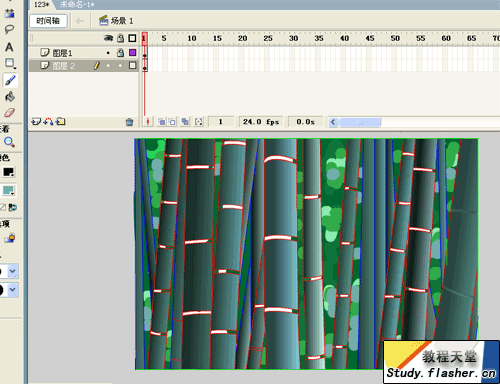The image size is (500, 384).
Task: Switch to the 未命名-1* document tab
Action: click(77, 5)
